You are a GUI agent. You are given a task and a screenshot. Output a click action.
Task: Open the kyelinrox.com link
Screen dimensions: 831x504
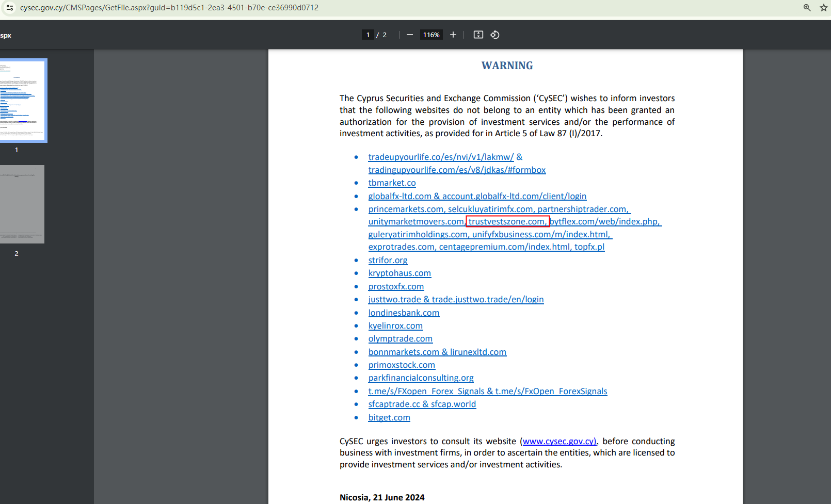(x=395, y=326)
